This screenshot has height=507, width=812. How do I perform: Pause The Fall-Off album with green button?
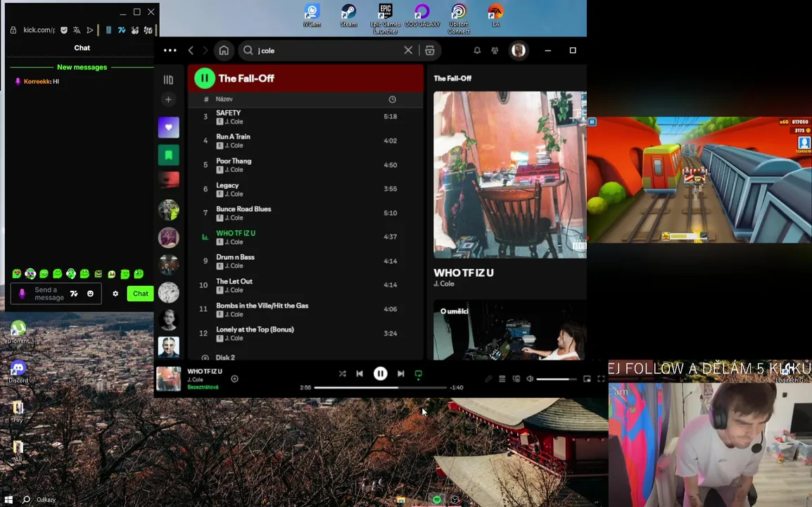[x=205, y=78]
